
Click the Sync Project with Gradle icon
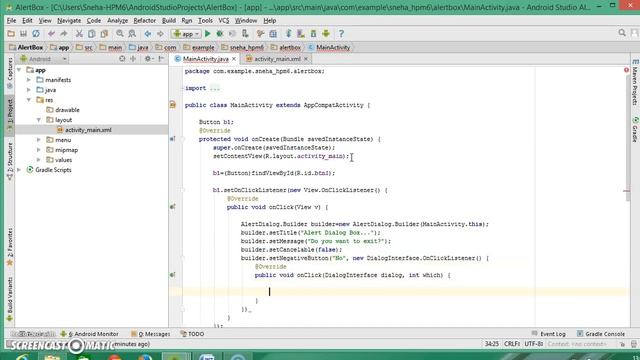[288, 34]
